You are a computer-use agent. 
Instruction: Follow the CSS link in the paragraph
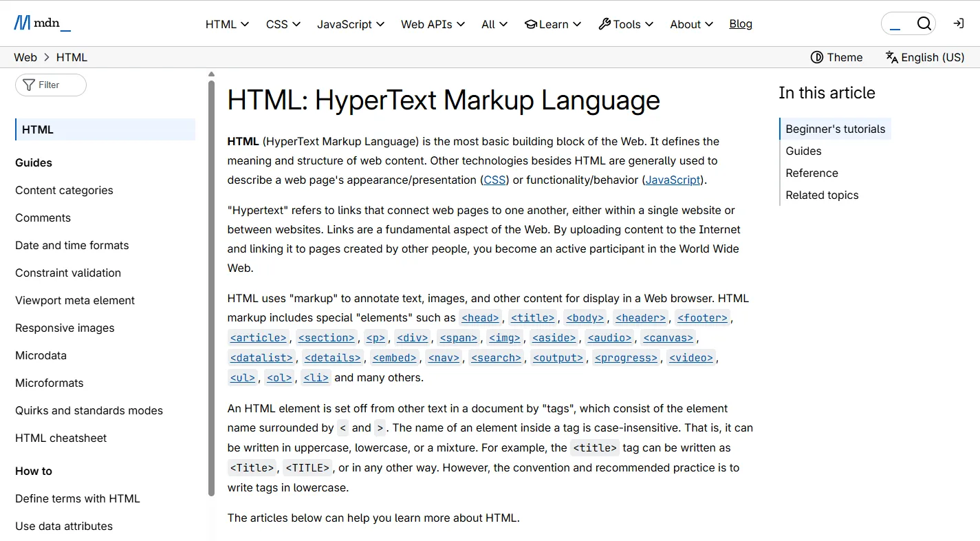[494, 180]
